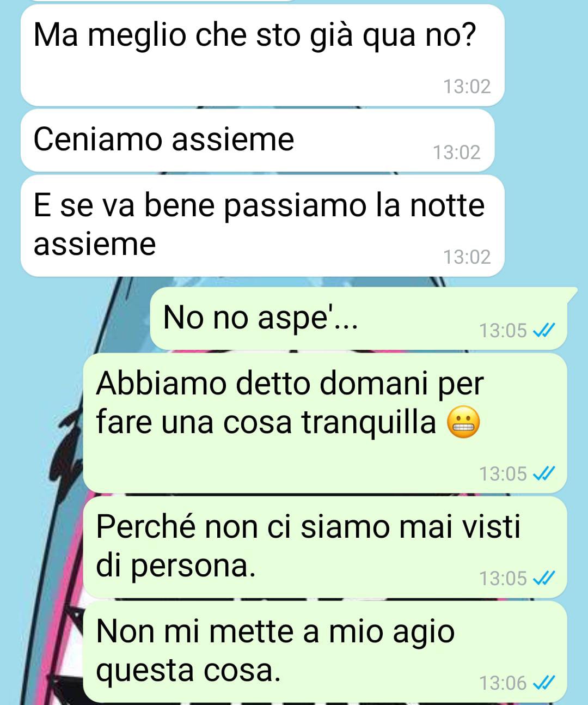Select the "No no aspe'..." sent message
The width and height of the screenshot is (588, 705).
click(359, 319)
